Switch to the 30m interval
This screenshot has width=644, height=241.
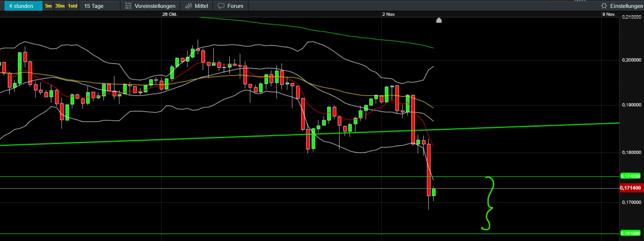(60, 6)
